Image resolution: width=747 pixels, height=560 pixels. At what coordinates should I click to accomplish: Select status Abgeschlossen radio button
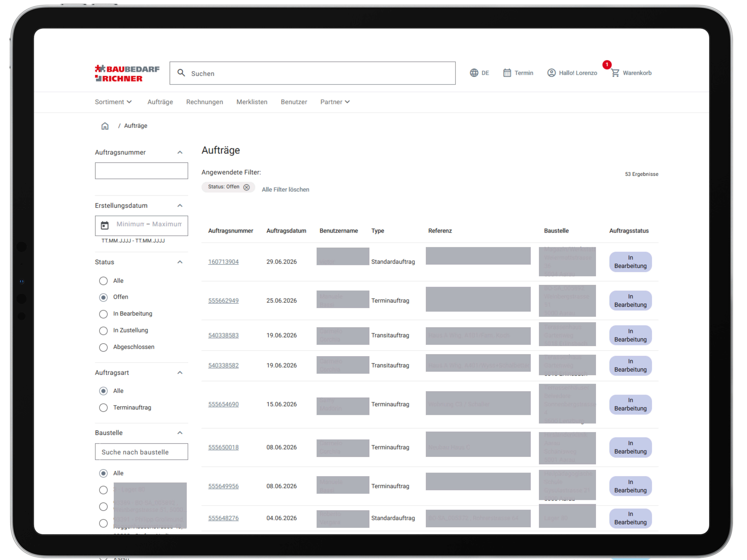point(103,347)
